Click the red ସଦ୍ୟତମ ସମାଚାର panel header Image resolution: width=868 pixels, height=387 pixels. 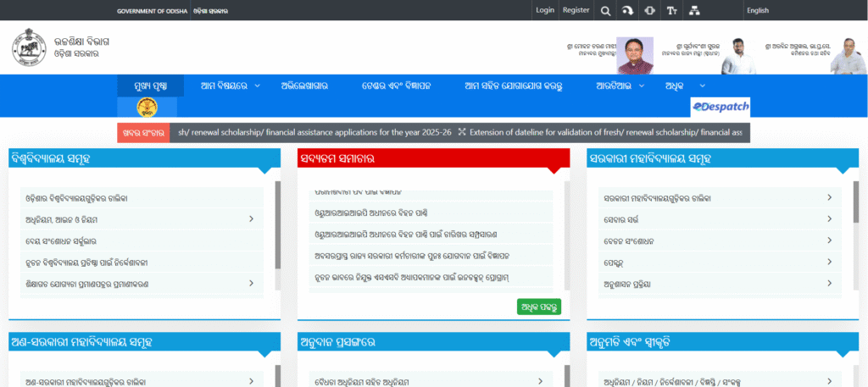433,158
